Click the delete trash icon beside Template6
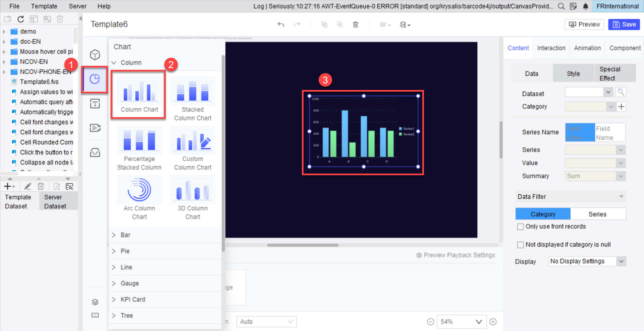Image resolution: width=644 pixels, height=331 pixels. 356,25
